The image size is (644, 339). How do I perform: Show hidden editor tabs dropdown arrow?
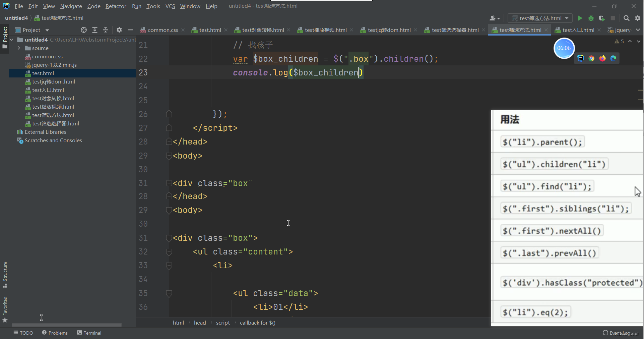pos(638,30)
